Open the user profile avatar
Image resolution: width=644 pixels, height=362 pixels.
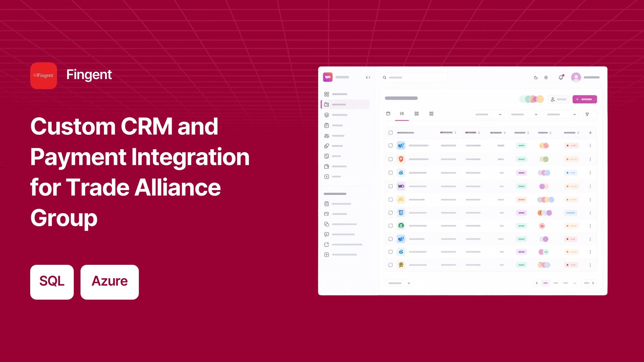576,77
